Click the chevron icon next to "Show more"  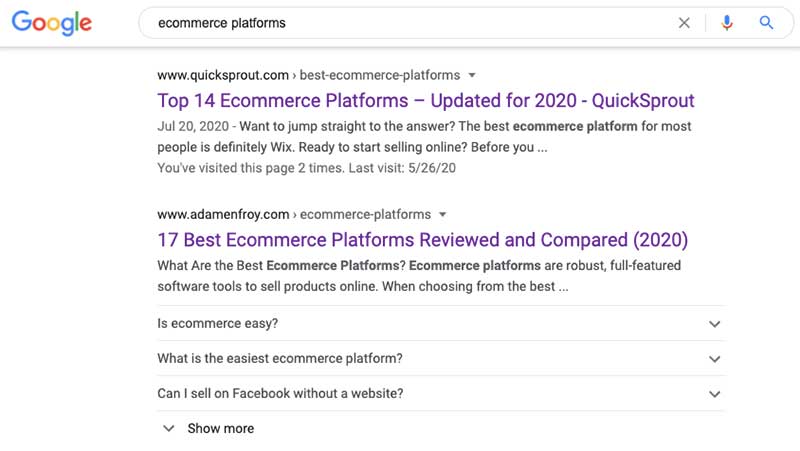tap(167, 428)
